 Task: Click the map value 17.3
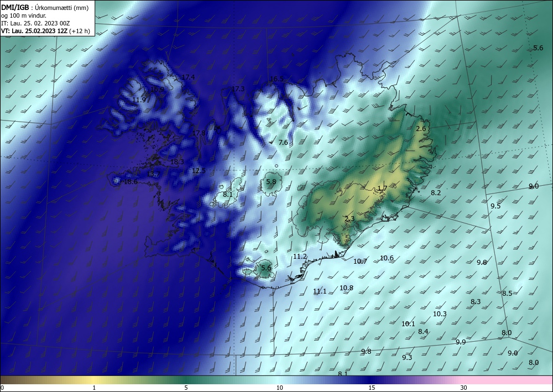point(238,89)
